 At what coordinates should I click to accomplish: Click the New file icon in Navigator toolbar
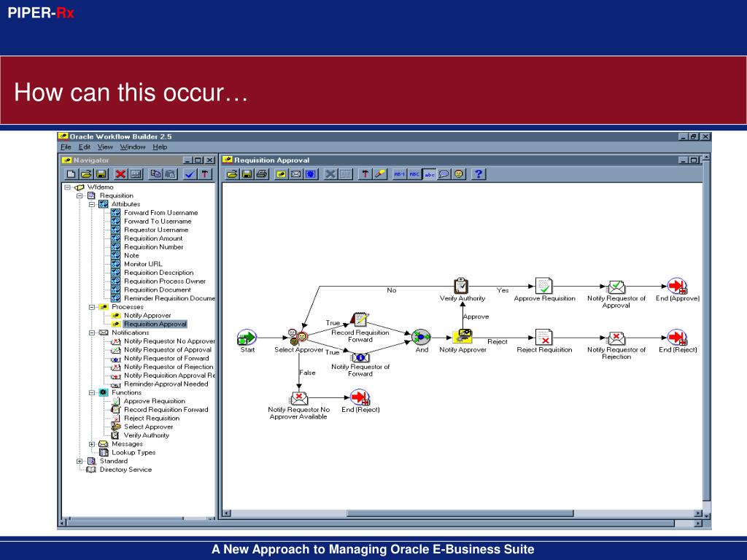point(71,174)
